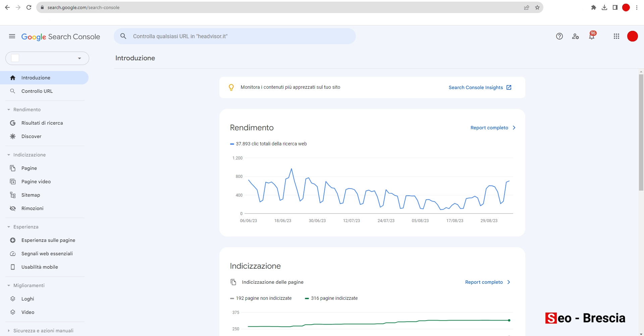The image size is (644, 336).
Task: Click the URL inspection search icon
Action: (123, 36)
